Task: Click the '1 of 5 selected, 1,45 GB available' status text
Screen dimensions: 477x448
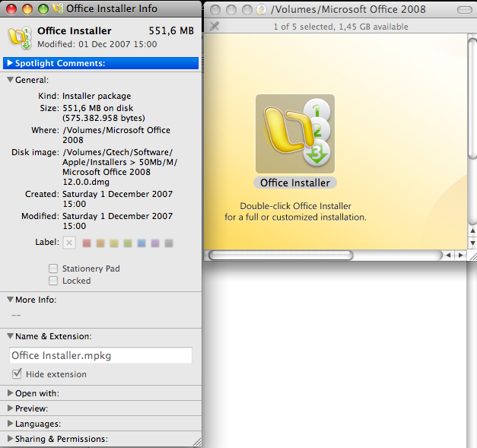Action: (341, 27)
